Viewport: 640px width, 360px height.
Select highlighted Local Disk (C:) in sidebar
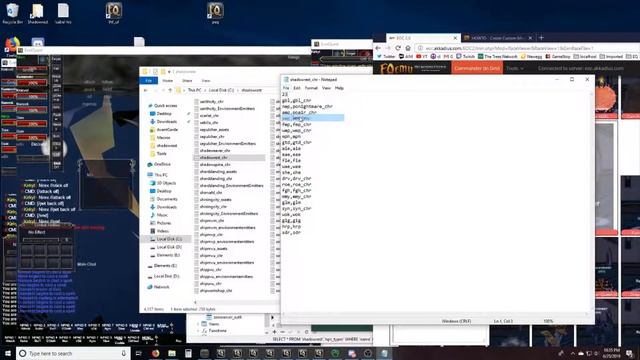[x=169, y=239]
